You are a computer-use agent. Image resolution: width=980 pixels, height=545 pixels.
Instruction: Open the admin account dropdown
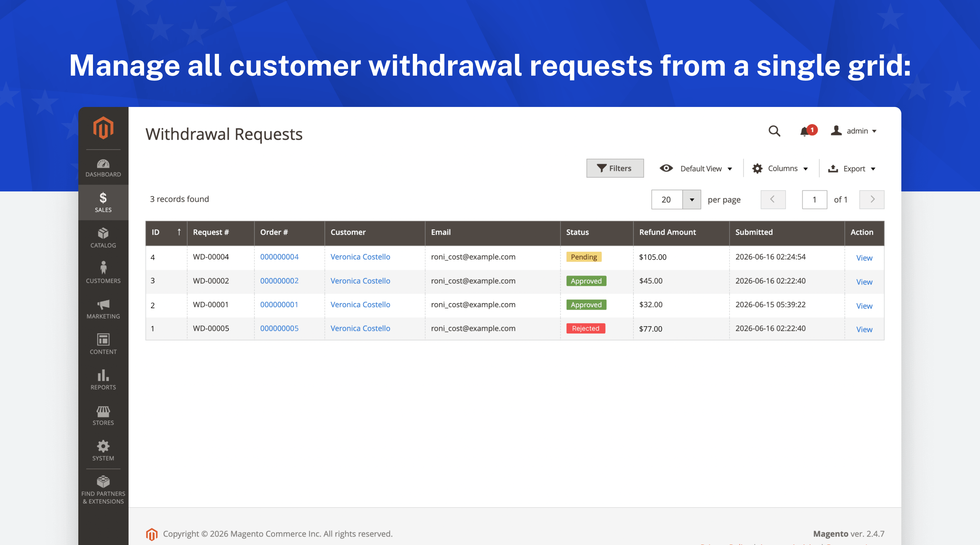pyautogui.click(x=853, y=131)
